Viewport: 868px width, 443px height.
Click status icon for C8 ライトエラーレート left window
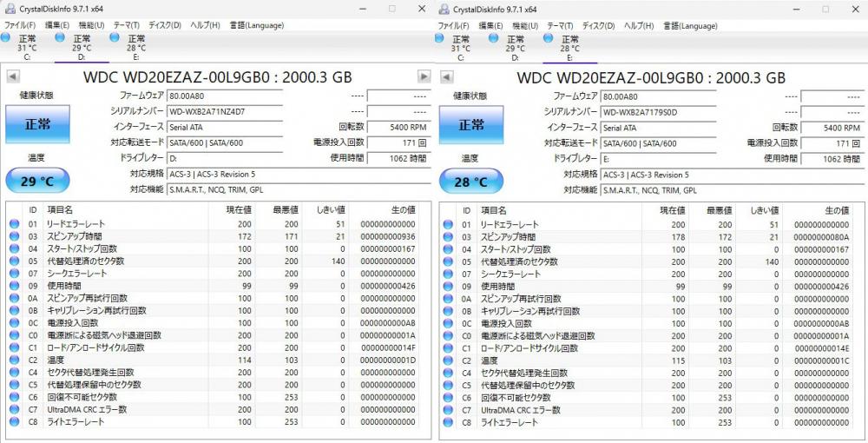tap(15, 422)
